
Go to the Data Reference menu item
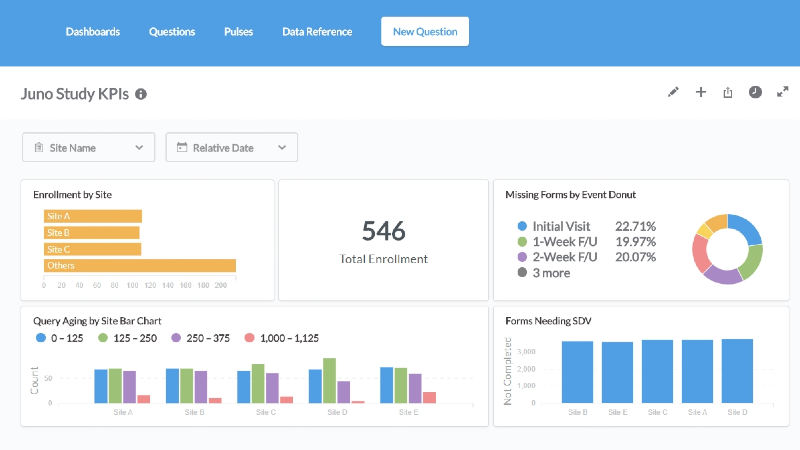coord(317,32)
